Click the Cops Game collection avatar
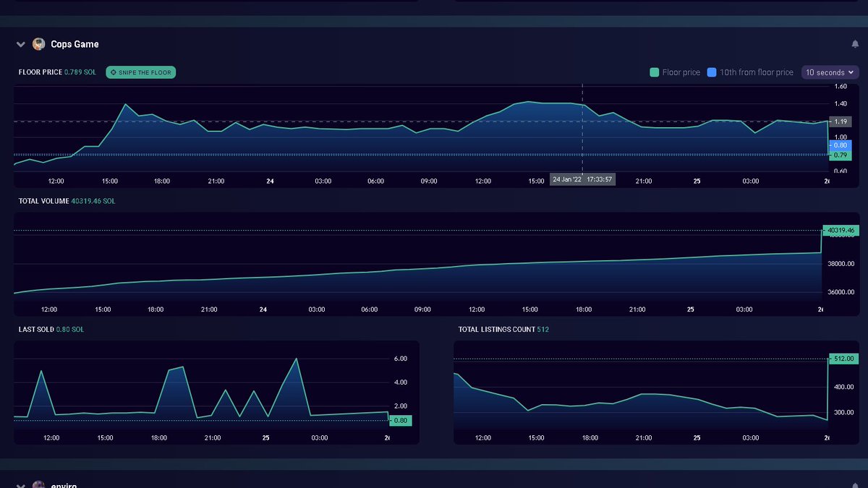Screen dimensions: 868x488 [x=39, y=44]
